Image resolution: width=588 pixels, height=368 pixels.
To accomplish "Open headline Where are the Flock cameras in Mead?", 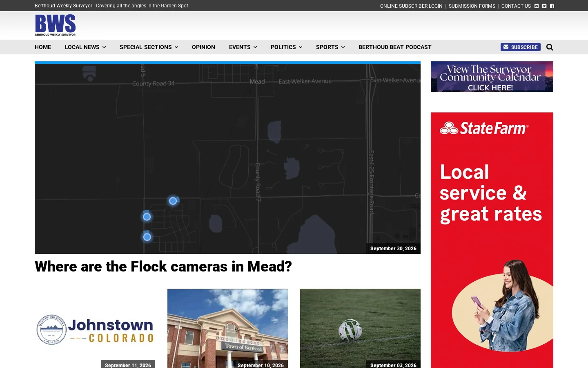I will pos(163,267).
